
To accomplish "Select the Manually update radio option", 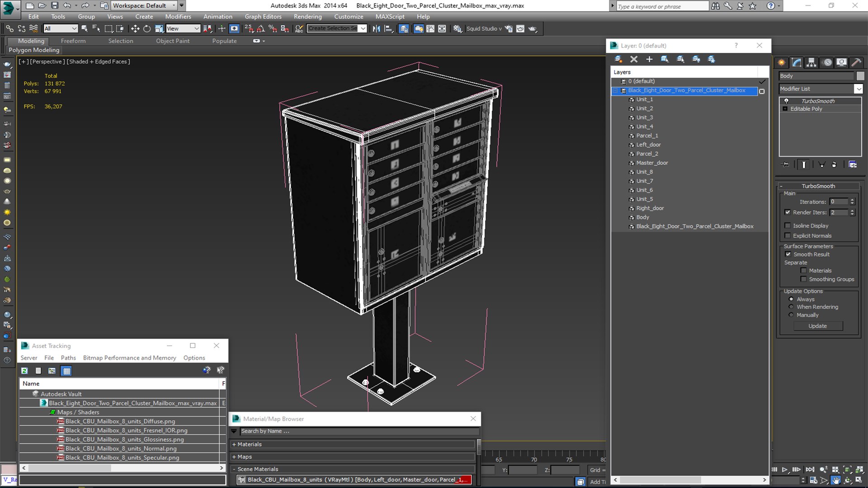I will pyautogui.click(x=791, y=314).
